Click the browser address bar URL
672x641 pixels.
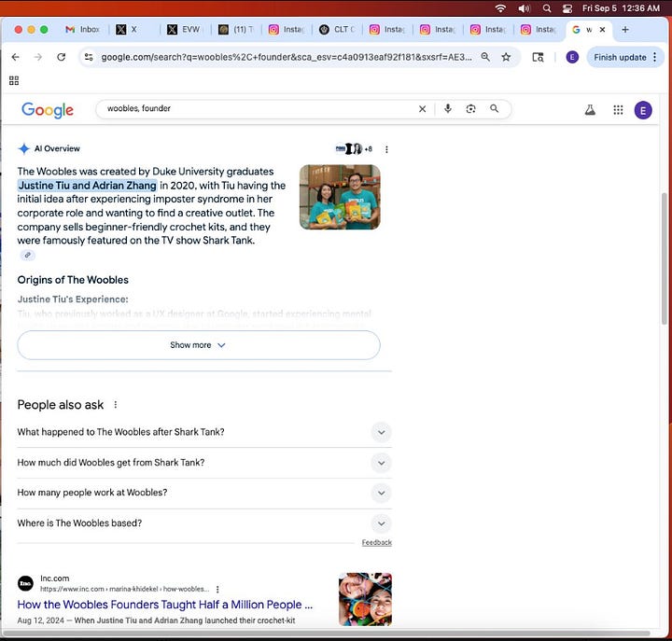287,57
